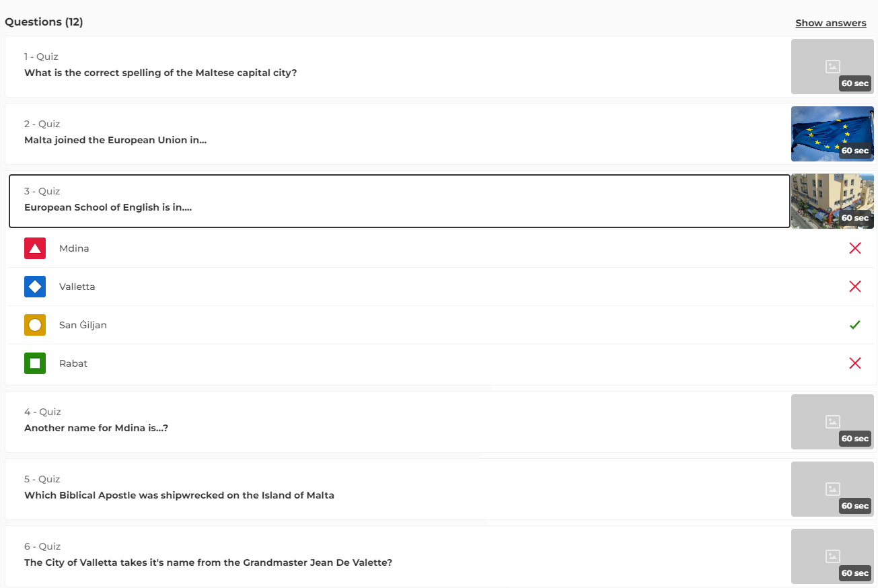
Task: Click the red X mark for Rabat
Action: (854, 363)
